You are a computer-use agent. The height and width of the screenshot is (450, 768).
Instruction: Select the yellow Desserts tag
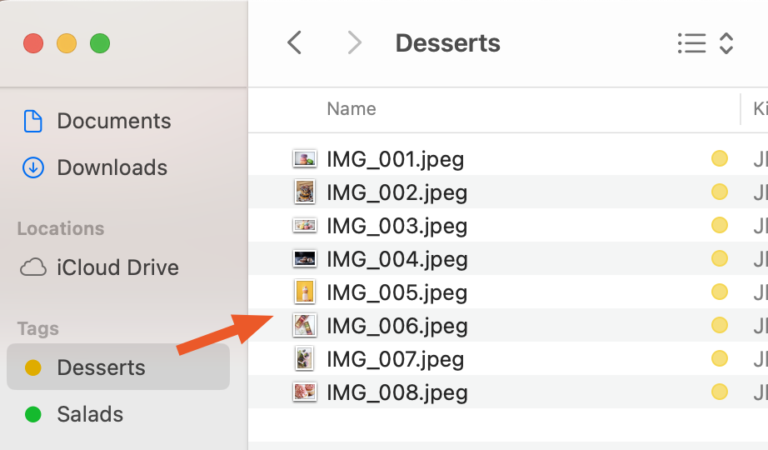click(100, 367)
